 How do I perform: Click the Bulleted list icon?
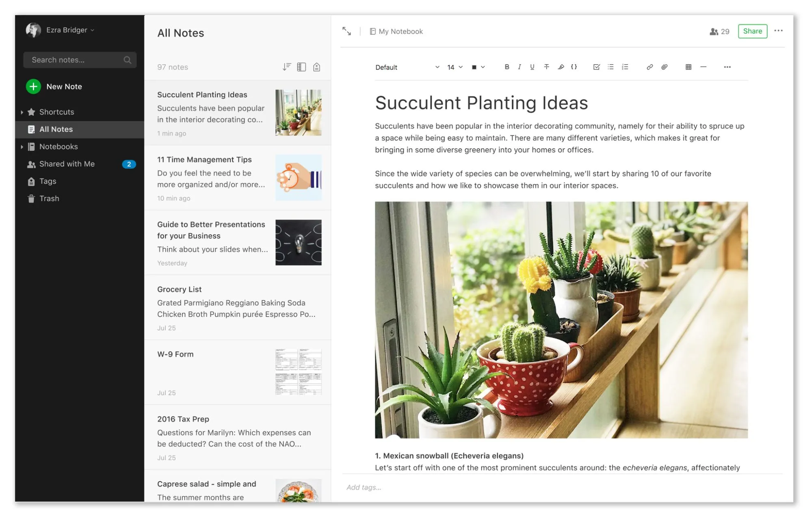[611, 67]
